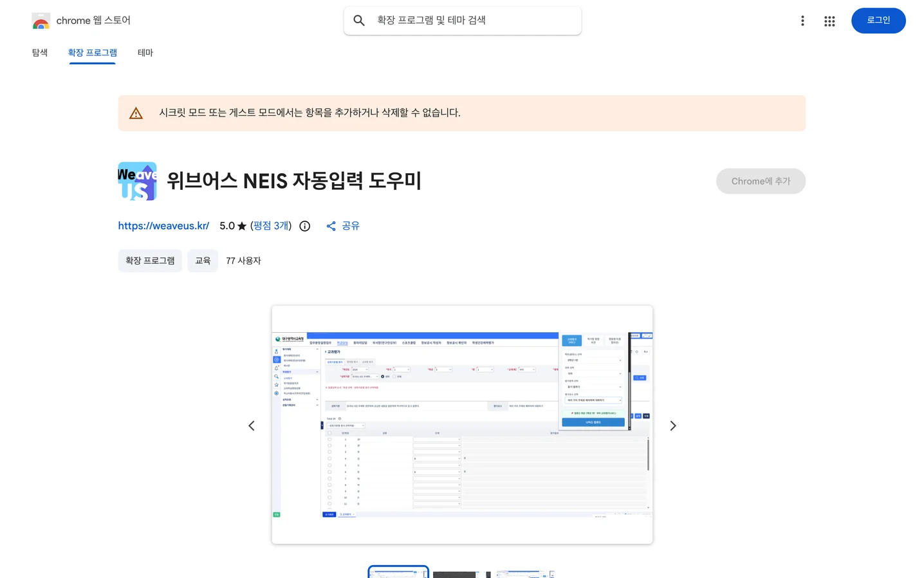Viewport: 924px width, 578px height.
Task: Select the third screenshot thumbnail
Action: click(x=525, y=573)
